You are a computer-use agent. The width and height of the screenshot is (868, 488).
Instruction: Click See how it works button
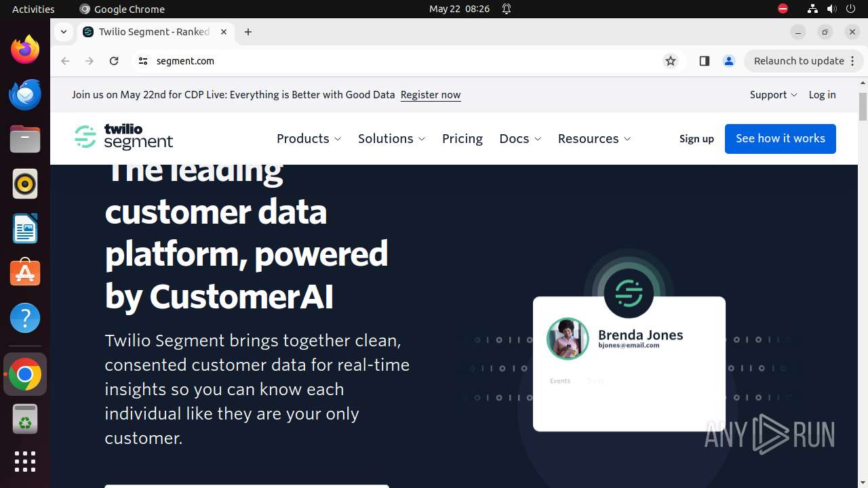pyautogui.click(x=781, y=138)
